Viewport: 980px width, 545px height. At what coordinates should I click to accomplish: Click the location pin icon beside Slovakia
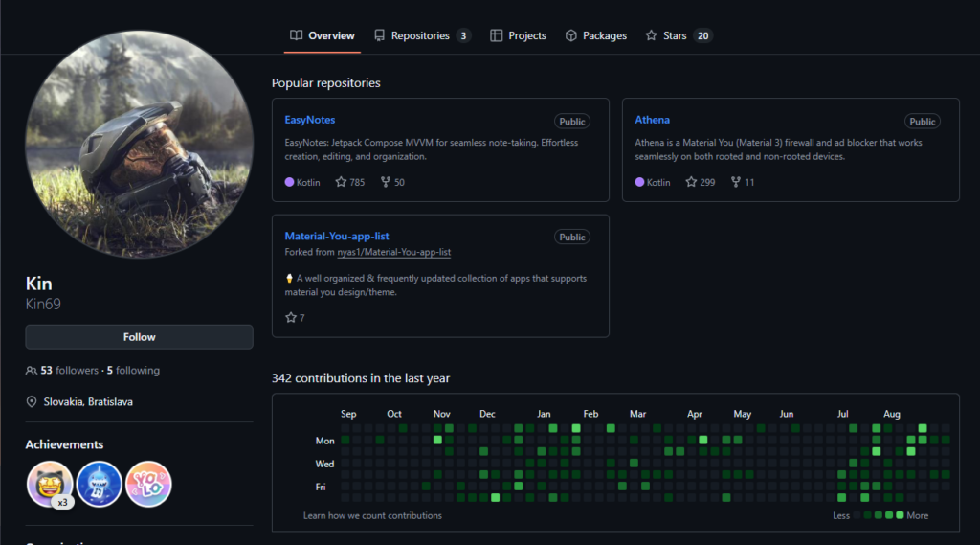32,401
